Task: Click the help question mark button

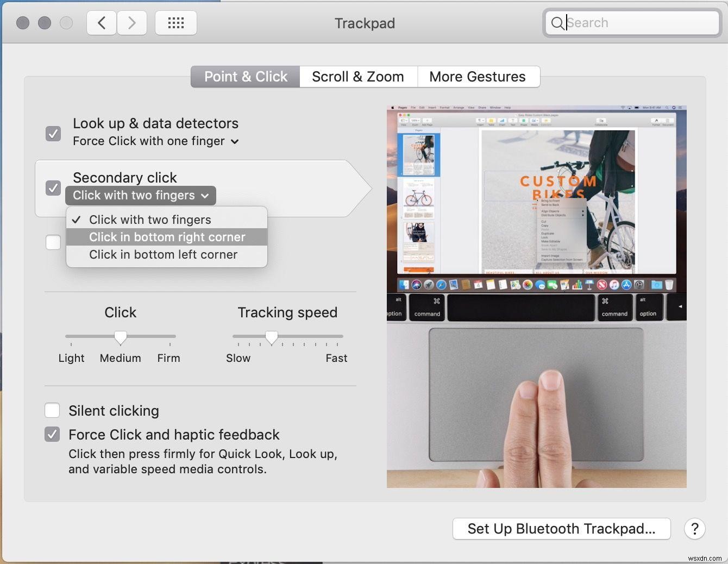Action: coord(695,529)
